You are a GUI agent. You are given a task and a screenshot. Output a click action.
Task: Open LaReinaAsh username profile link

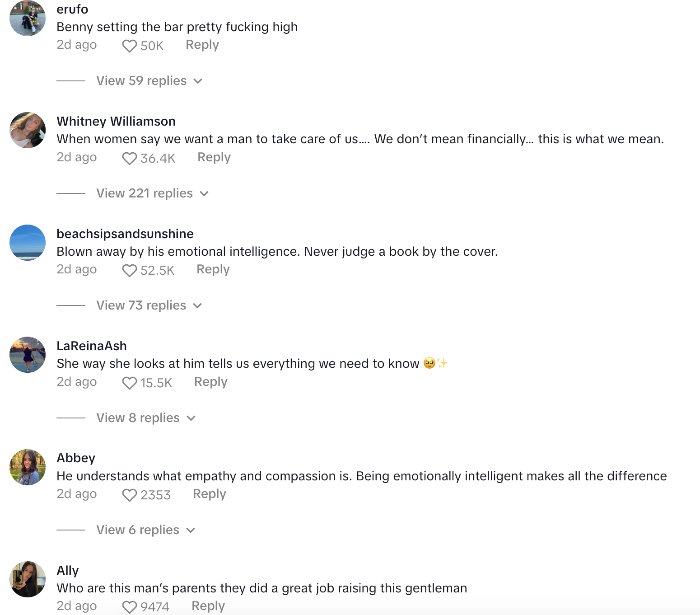click(x=92, y=346)
